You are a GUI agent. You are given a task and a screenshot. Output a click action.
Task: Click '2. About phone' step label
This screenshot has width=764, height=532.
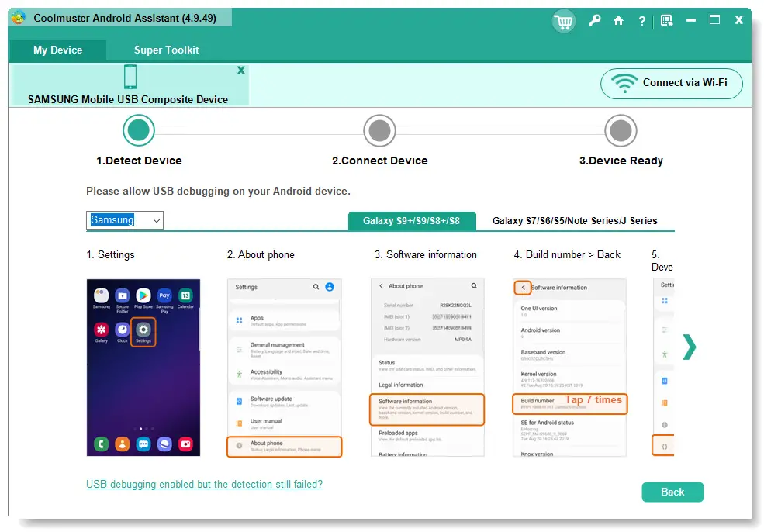(261, 255)
